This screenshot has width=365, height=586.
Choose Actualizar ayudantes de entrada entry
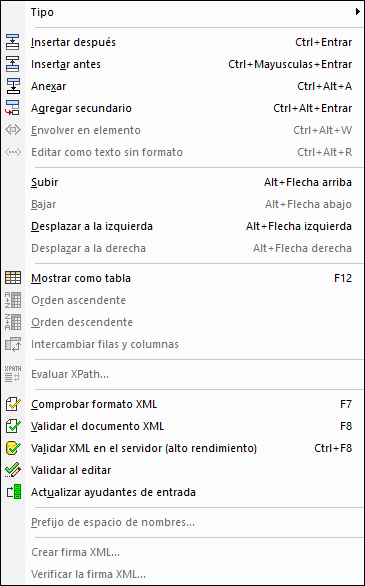190,492
